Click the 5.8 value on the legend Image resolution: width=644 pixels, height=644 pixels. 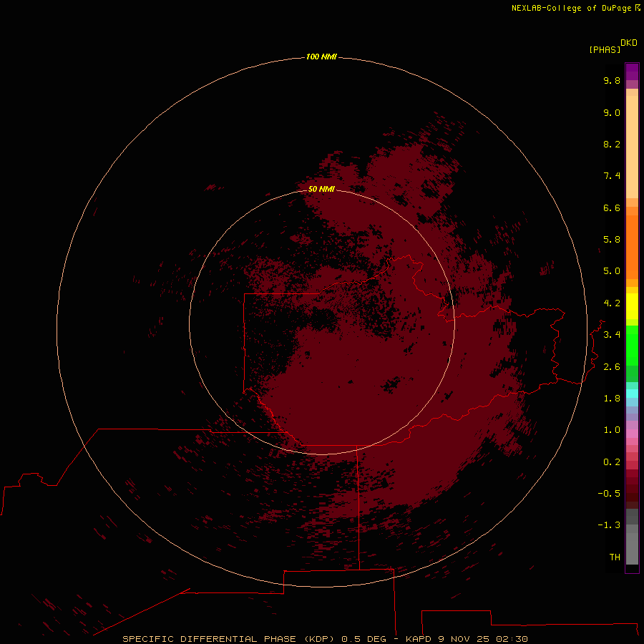(612, 240)
